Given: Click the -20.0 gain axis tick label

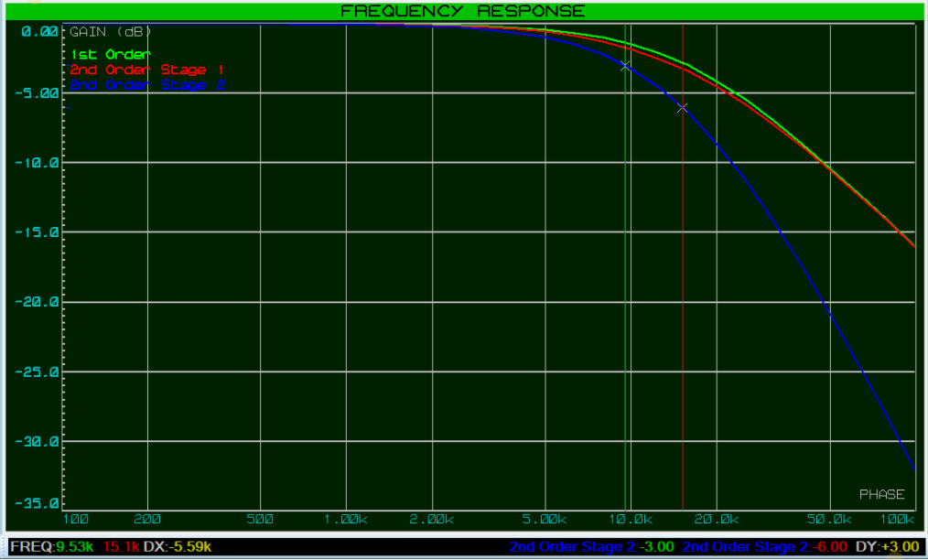Looking at the screenshot, I should [x=39, y=302].
